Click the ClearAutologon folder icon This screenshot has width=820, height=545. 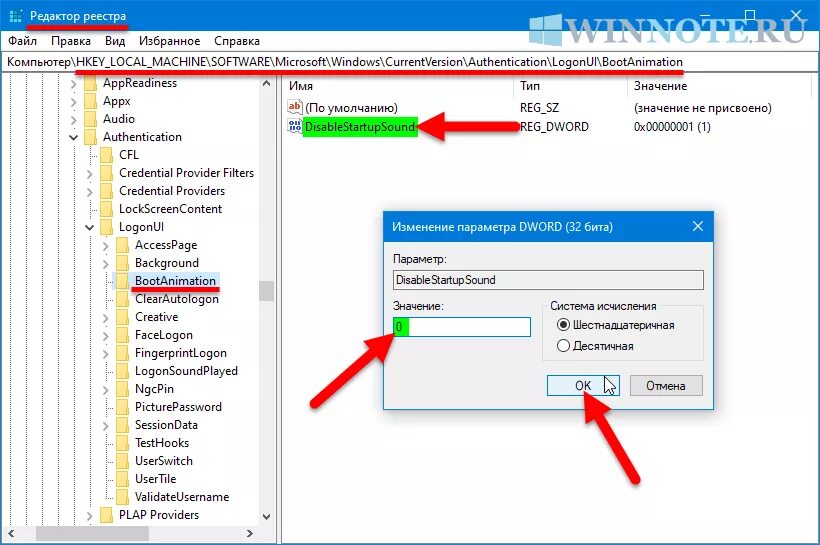coord(122,299)
